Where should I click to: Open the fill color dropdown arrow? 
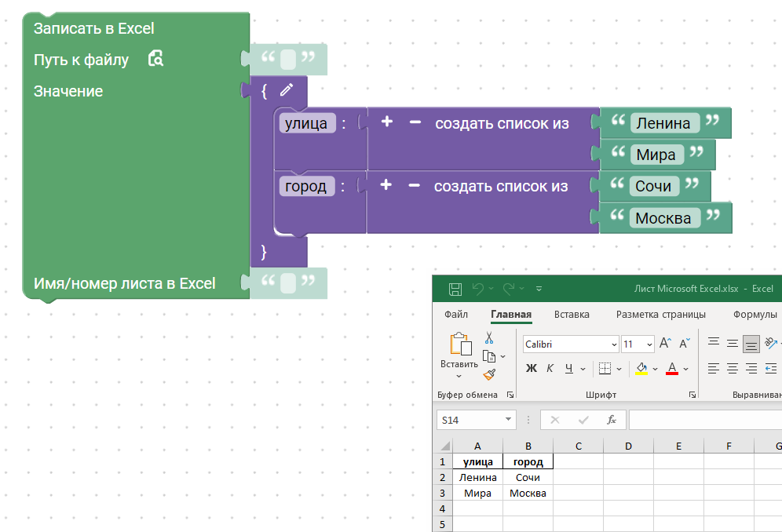[x=655, y=369]
